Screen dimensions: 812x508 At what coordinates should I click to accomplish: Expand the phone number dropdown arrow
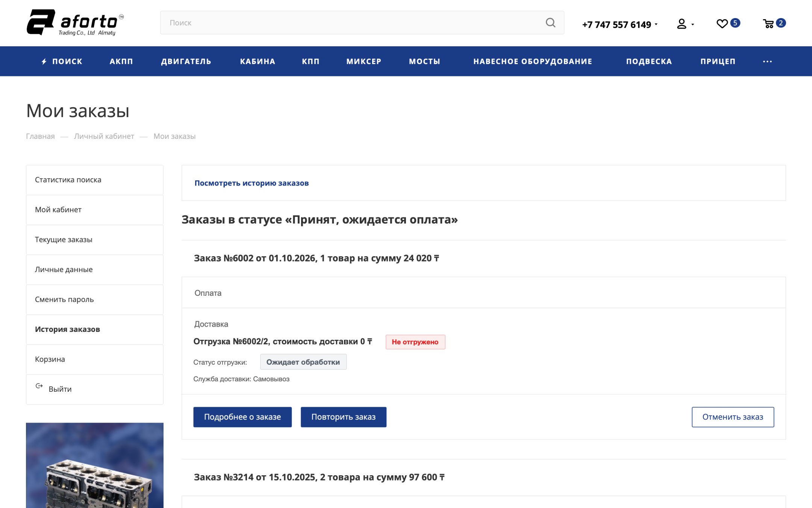click(656, 24)
